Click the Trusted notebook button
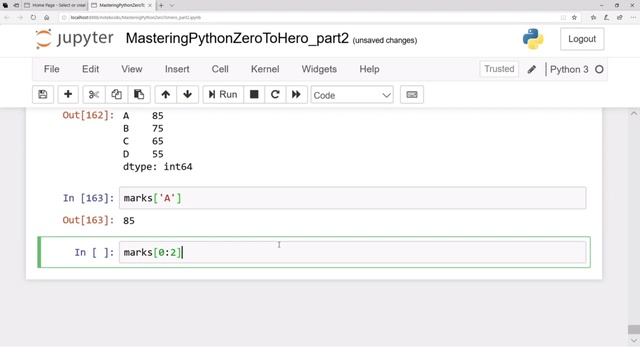This screenshot has width=640, height=360. [x=499, y=69]
